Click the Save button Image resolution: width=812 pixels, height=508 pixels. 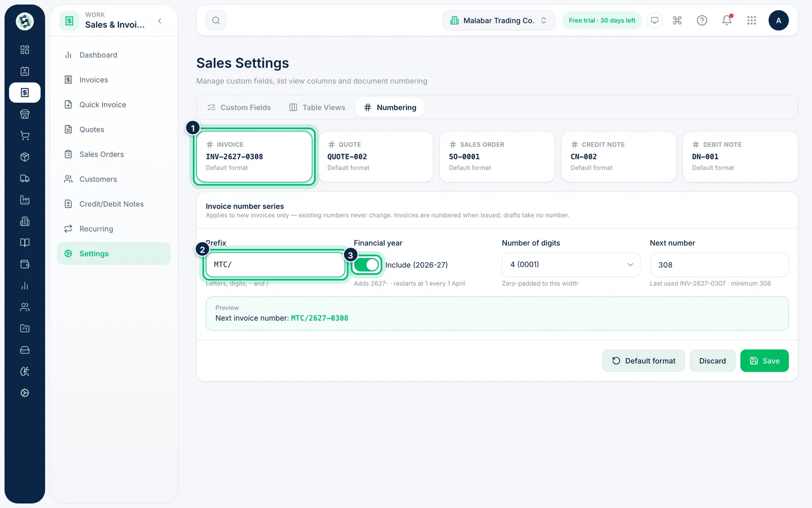[764, 361]
